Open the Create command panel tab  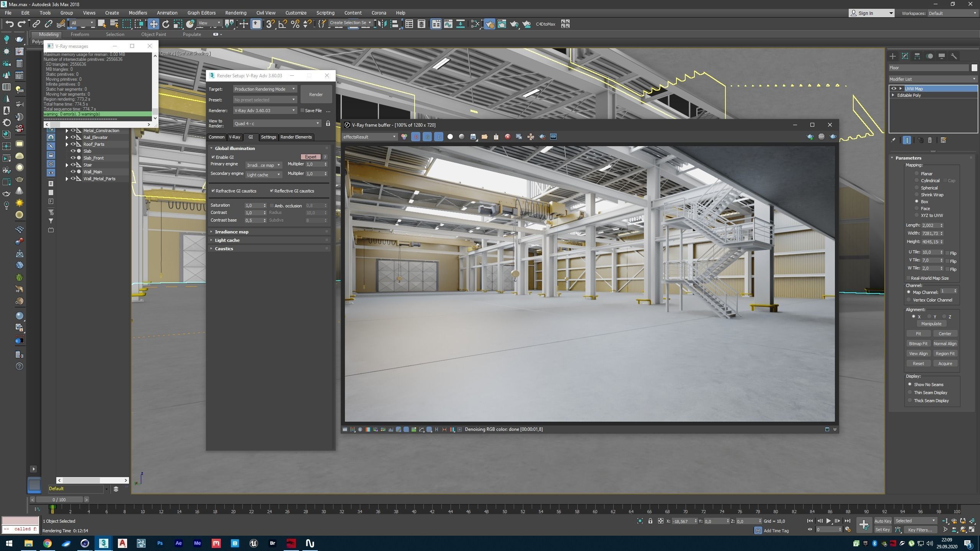click(893, 56)
